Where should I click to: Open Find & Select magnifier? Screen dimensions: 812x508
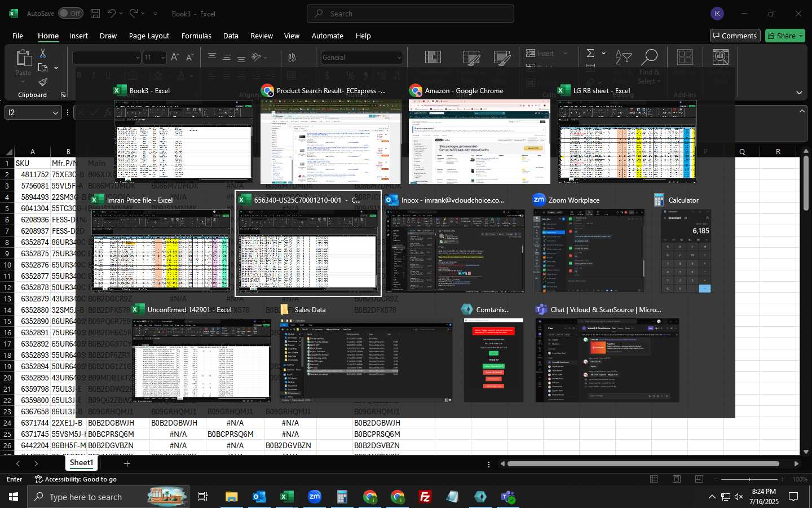click(x=650, y=57)
